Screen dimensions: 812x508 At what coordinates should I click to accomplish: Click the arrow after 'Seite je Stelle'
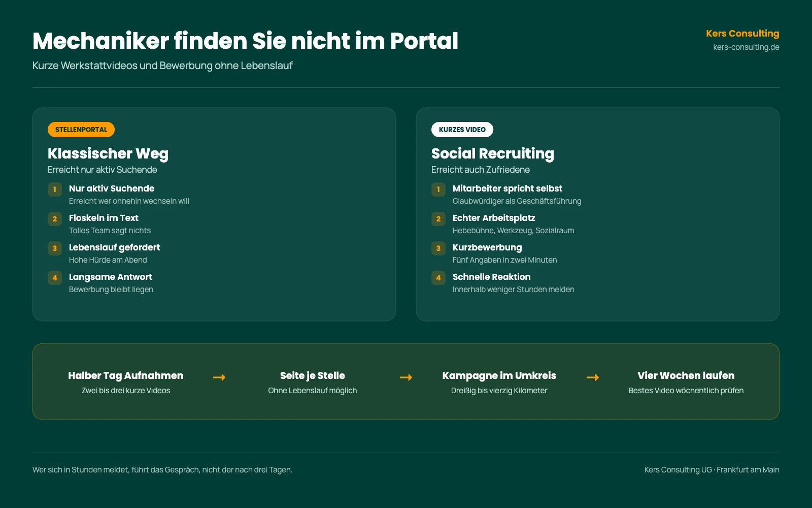pyautogui.click(x=406, y=377)
